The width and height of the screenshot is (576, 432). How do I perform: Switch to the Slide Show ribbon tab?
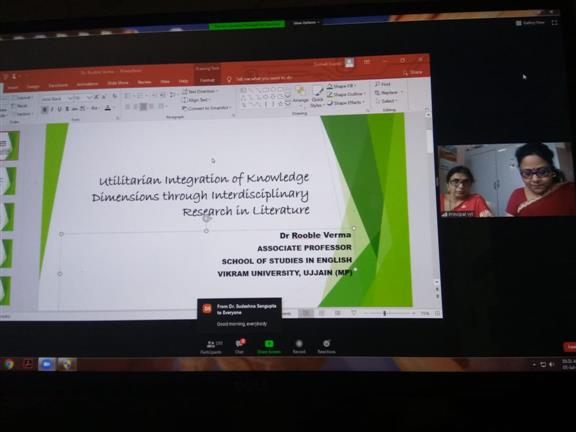[x=117, y=83]
